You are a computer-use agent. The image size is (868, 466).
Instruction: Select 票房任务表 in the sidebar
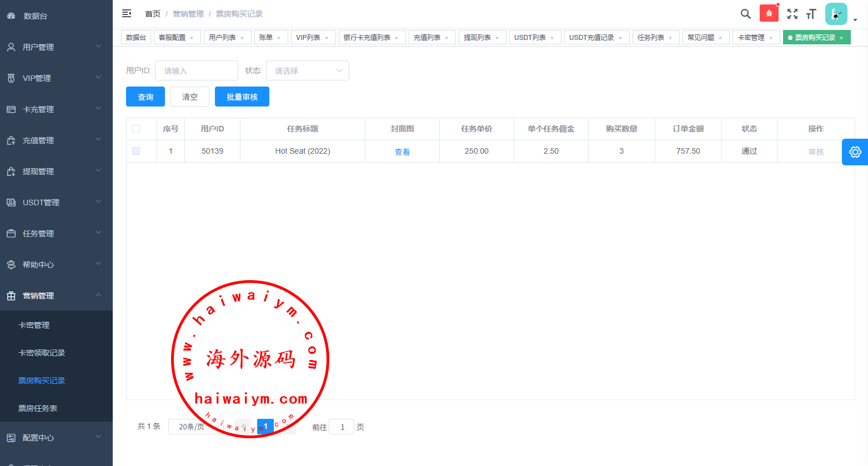coord(38,408)
